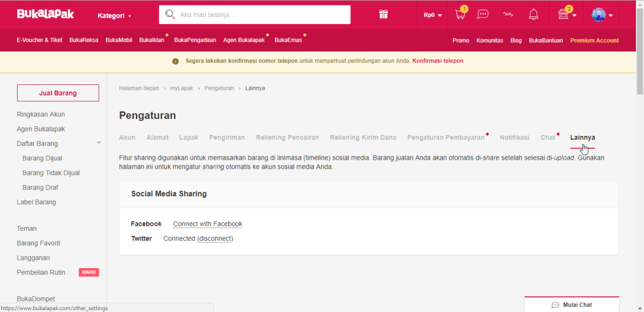Open the Mulai Chat panel
This screenshot has height=312, width=644.
(x=572, y=304)
